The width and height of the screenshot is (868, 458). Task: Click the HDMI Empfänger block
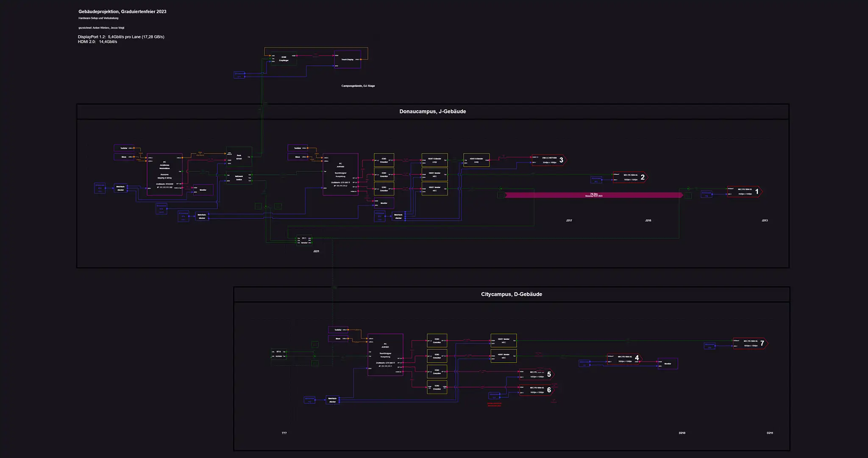click(x=284, y=59)
